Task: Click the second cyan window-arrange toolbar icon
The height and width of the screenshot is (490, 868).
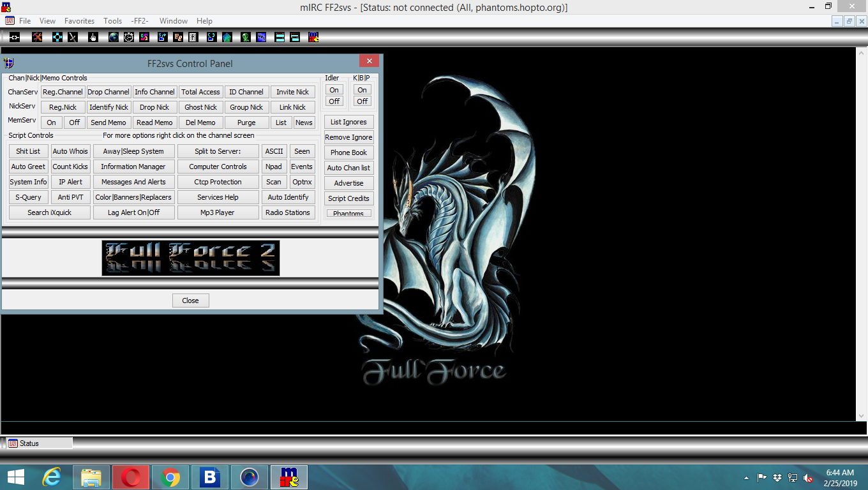Action: point(294,37)
